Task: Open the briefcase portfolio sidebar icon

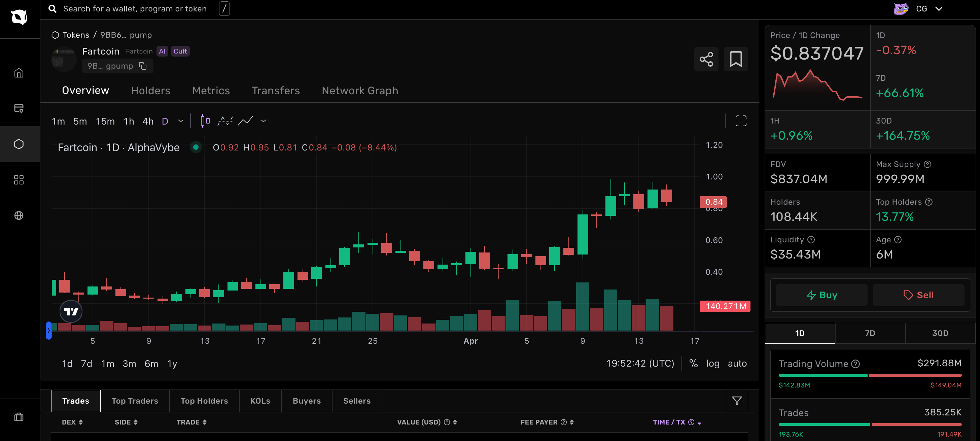Action: coord(19,417)
